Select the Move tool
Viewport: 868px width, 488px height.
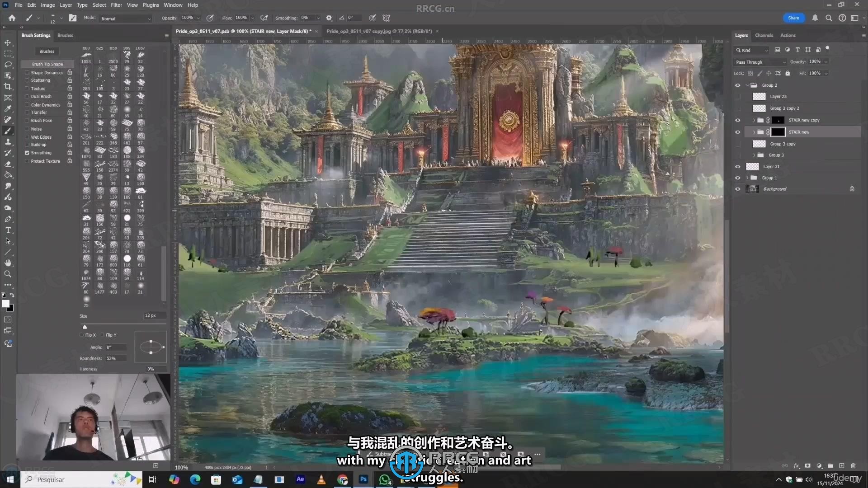tap(8, 42)
